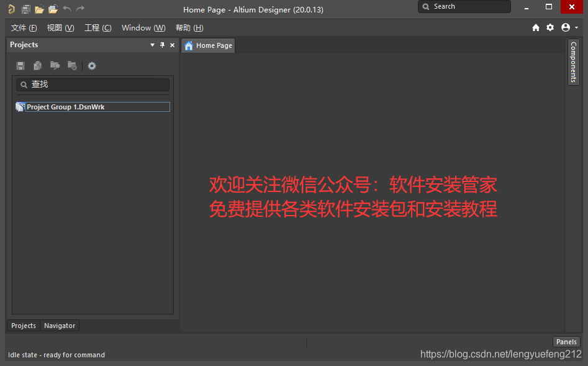The image size is (588, 366).
Task: Minimize the Altium Designer window
Action: [x=527, y=7]
